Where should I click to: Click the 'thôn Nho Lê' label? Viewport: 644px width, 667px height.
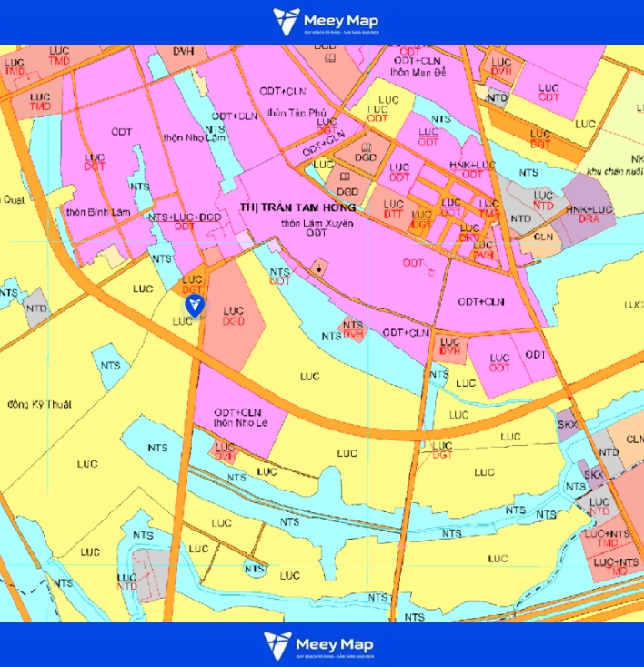point(241,423)
